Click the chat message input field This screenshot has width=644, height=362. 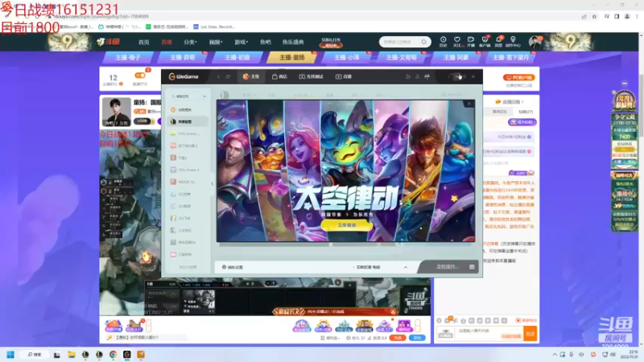[489, 333]
